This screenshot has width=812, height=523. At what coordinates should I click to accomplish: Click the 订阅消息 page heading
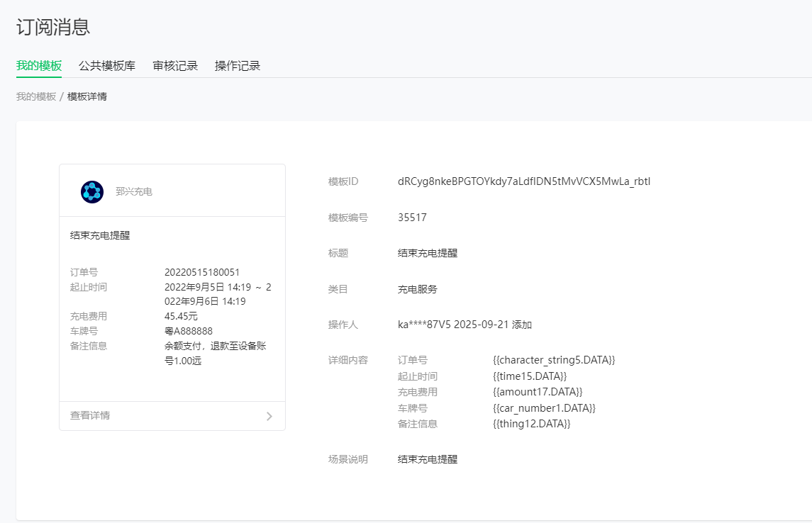tap(53, 28)
